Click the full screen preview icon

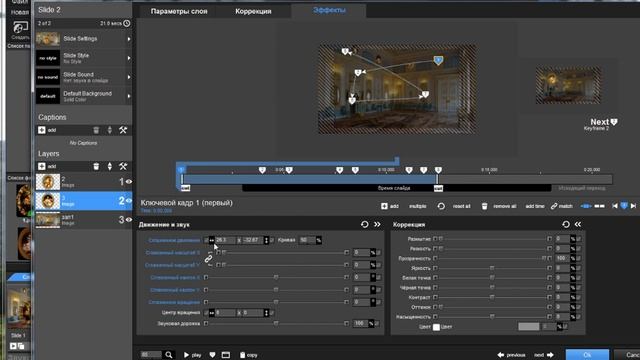coord(226,355)
